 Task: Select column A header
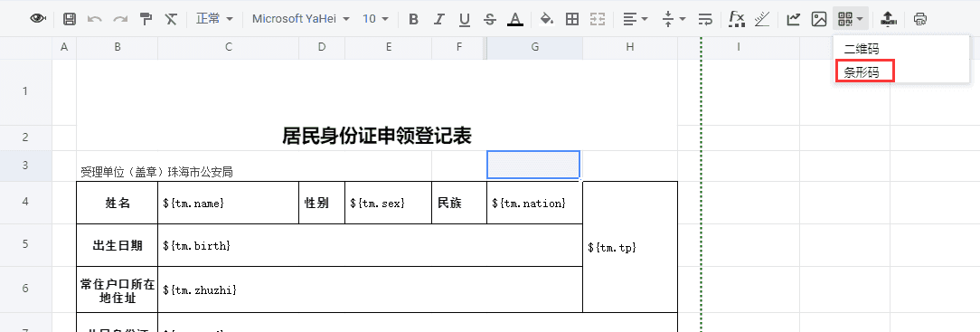click(x=64, y=47)
